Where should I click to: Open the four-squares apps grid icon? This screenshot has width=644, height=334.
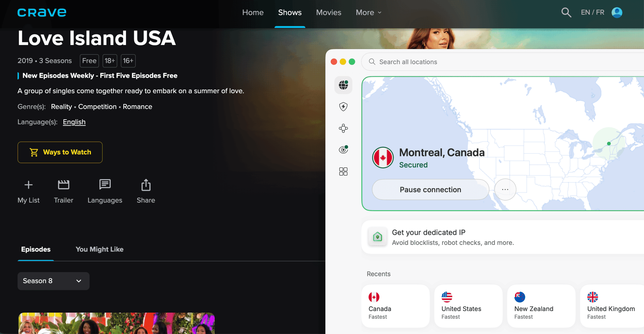point(343,171)
